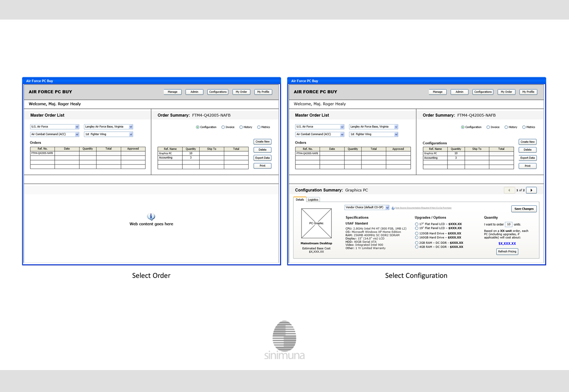Select the 160GB Hard Drive upgrade
Screen dimensions: 569x392
coord(416,238)
